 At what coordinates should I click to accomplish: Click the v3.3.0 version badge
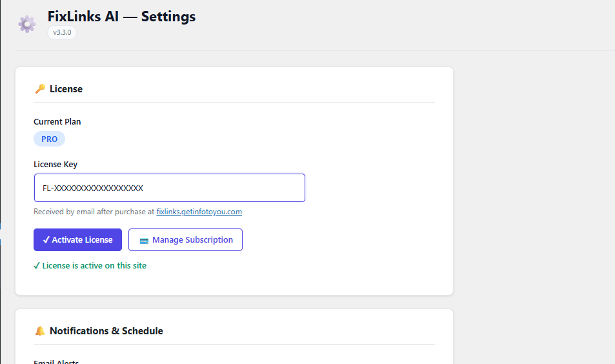[62, 32]
